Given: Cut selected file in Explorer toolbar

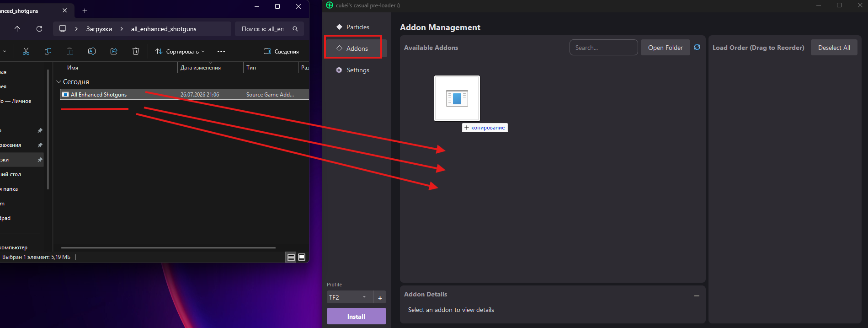Looking at the screenshot, I should click(26, 52).
